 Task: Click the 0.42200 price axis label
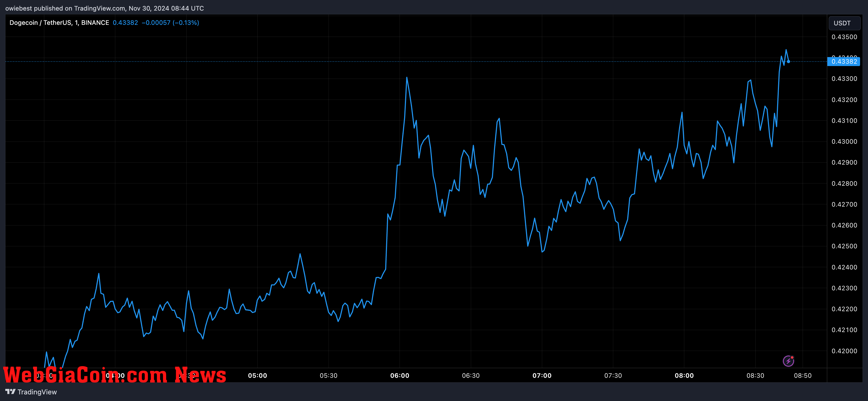coord(844,309)
